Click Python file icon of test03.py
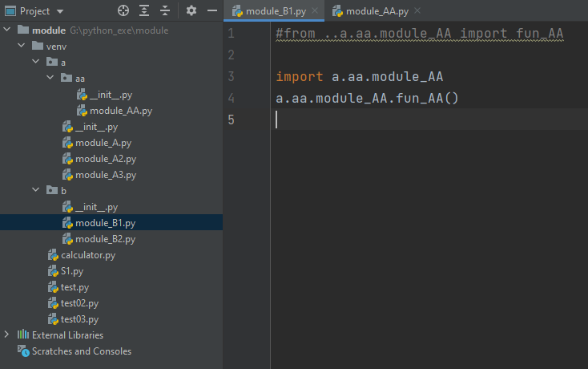This screenshot has height=369, width=588. point(53,319)
